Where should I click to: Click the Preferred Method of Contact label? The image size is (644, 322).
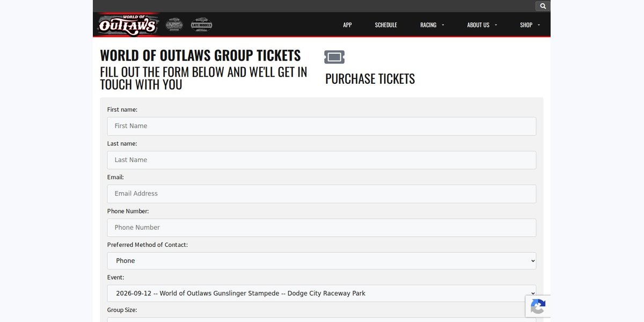click(x=148, y=245)
